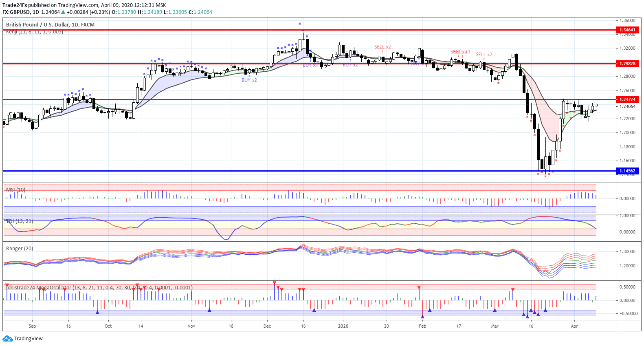The width and height of the screenshot is (644, 346).
Task: Click the H:1.24189 high value in header
Action: pos(150,12)
